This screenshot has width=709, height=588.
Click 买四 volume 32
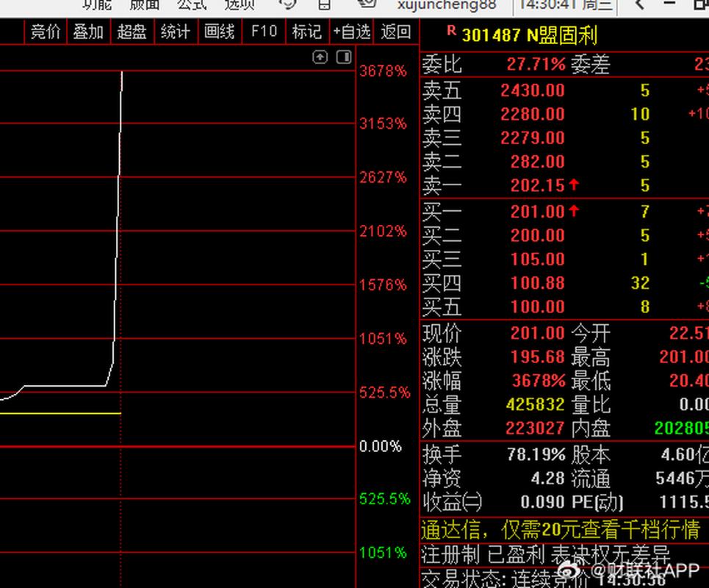[x=640, y=283]
